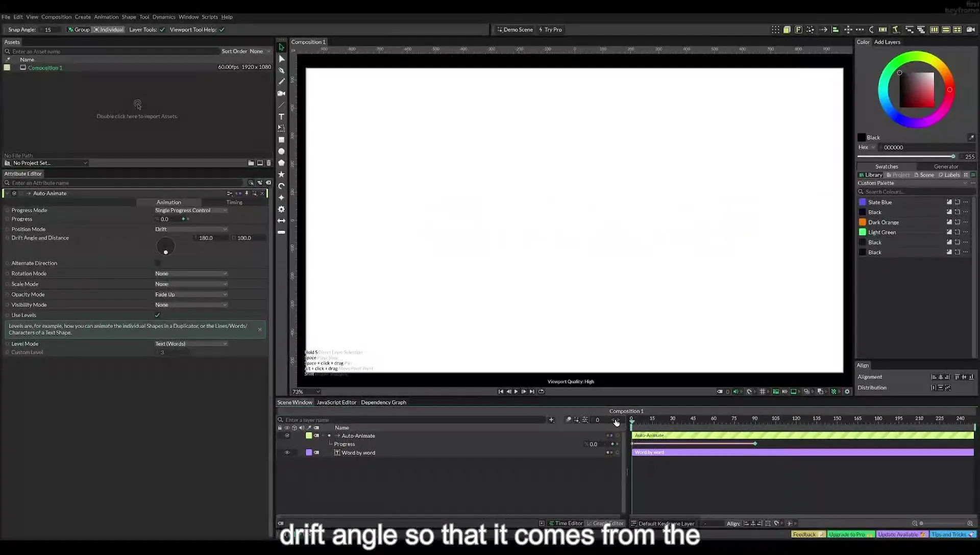Click the add layer plus icon
The width and height of the screenshot is (980, 555).
click(551, 420)
